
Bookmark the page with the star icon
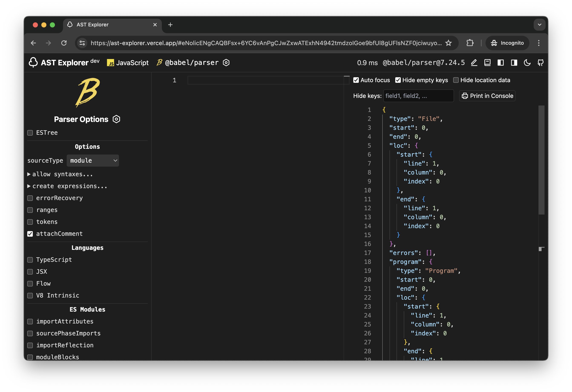click(448, 43)
